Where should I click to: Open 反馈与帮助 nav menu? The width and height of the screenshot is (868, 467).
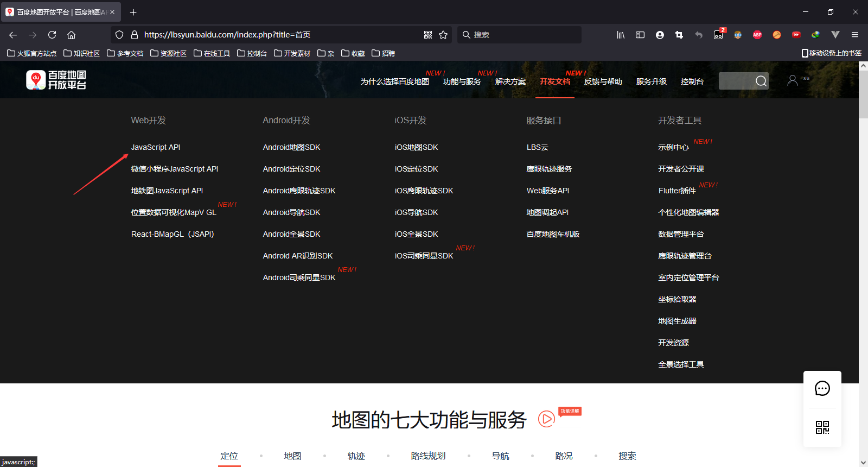(603, 81)
